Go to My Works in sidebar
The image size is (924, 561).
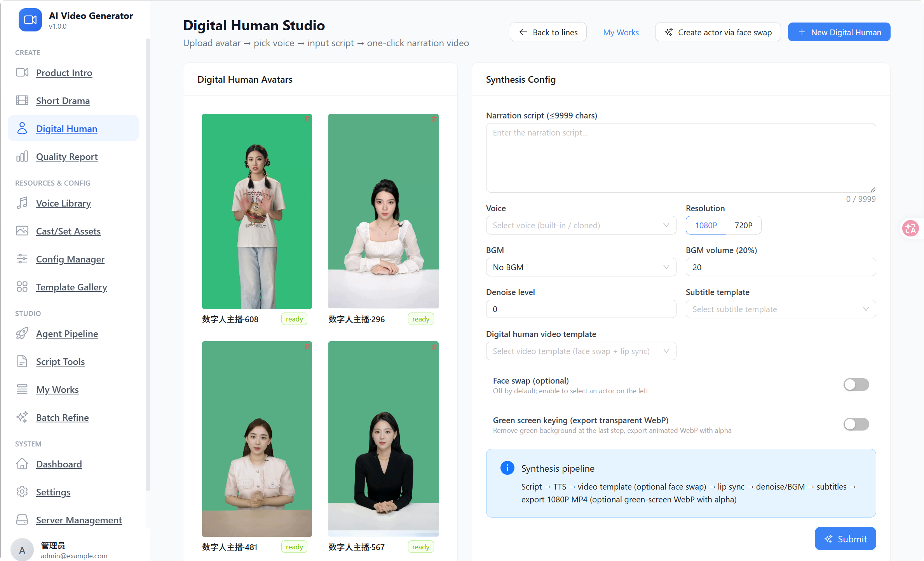[57, 389]
